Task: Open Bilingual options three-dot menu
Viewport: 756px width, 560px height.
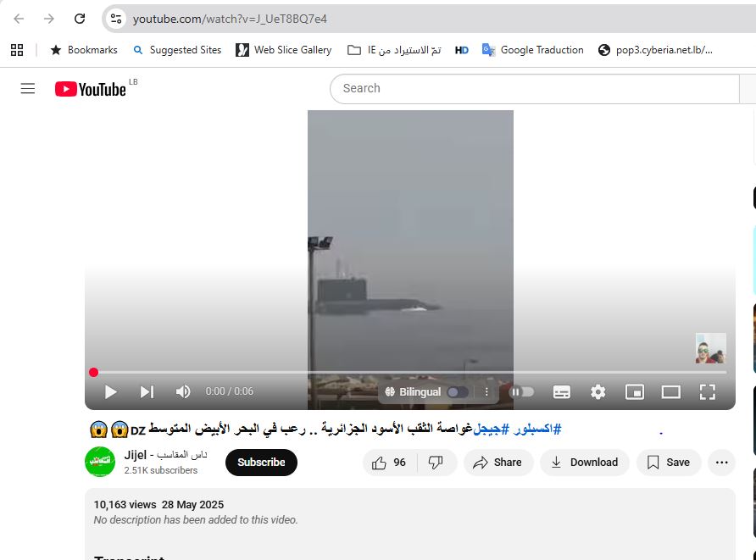Action: pos(486,392)
